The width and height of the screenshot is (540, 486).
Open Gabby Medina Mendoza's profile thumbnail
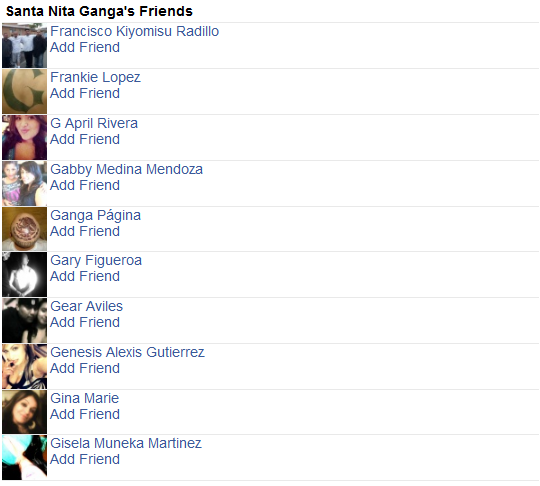tap(24, 183)
